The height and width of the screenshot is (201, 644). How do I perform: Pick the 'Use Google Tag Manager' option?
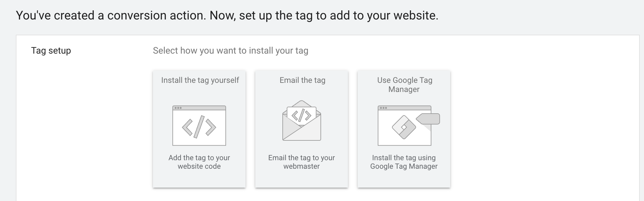404,84
